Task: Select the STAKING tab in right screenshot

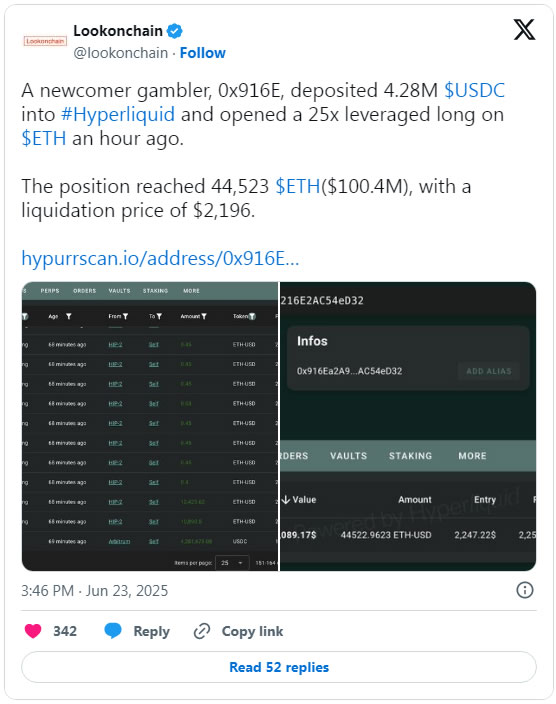Action: 410,456
